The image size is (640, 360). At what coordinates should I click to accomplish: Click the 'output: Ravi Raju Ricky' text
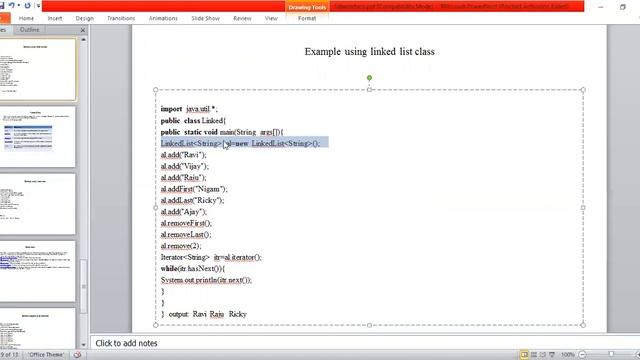click(x=208, y=314)
